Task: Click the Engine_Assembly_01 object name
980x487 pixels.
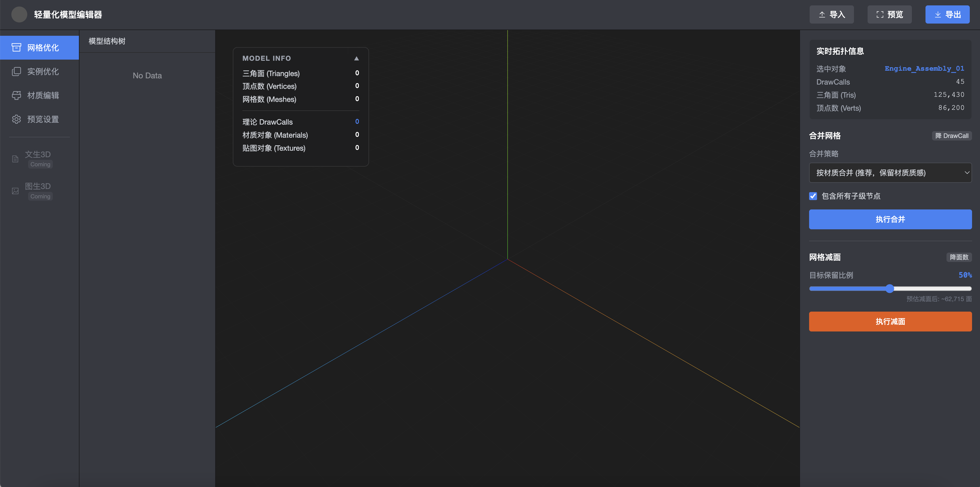Action: tap(924, 68)
